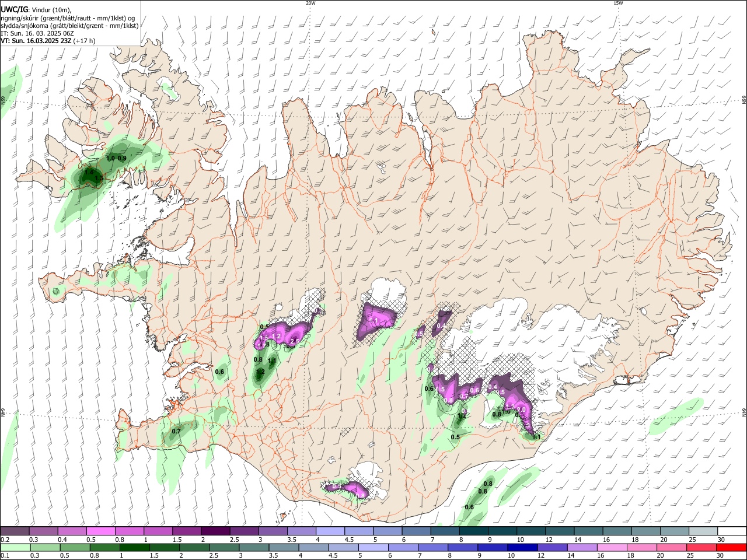Click the 'VT: Sun. 16.03.2025 23Z' valid time

coord(36,41)
